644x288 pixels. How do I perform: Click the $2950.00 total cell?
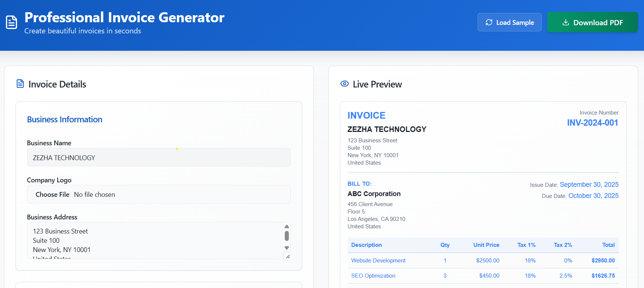[603, 261]
